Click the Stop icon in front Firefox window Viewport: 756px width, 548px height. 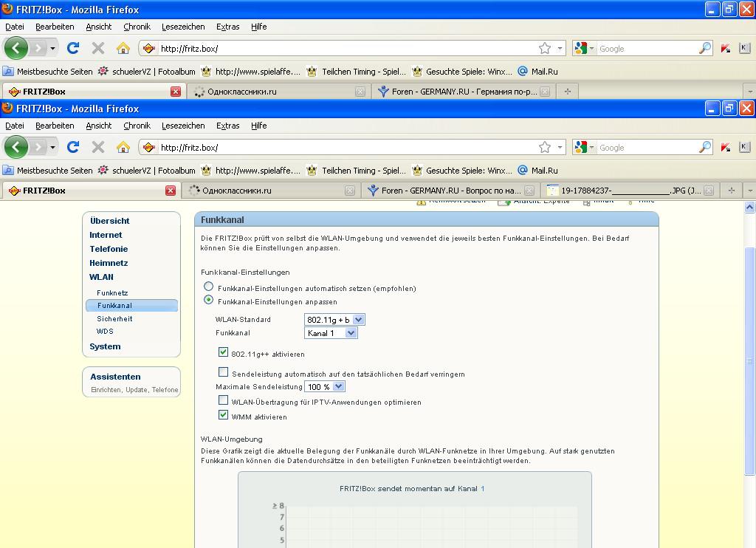point(98,147)
